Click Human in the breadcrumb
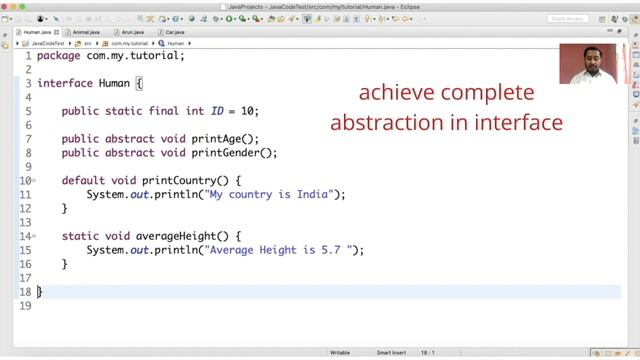Screen dimensions: 640x360 coord(176,43)
